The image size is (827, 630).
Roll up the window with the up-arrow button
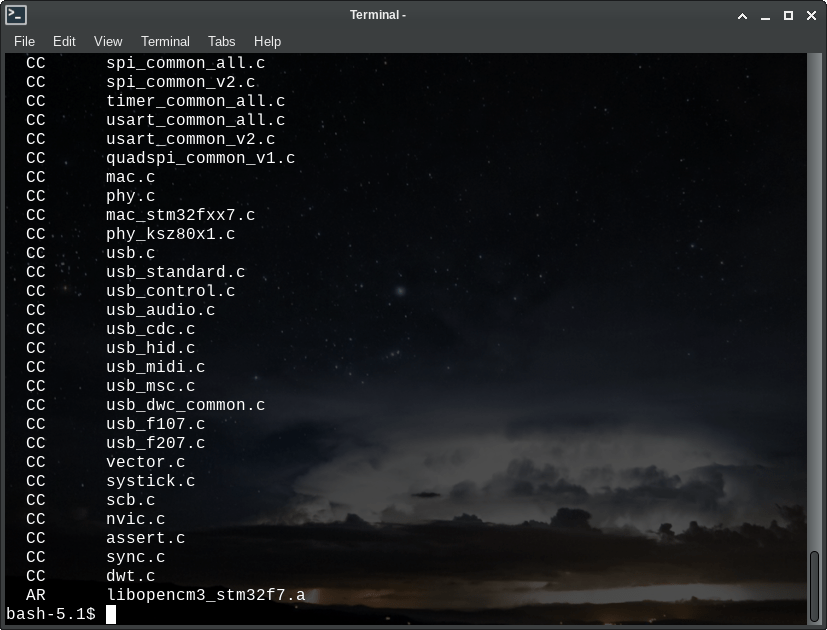pos(743,16)
